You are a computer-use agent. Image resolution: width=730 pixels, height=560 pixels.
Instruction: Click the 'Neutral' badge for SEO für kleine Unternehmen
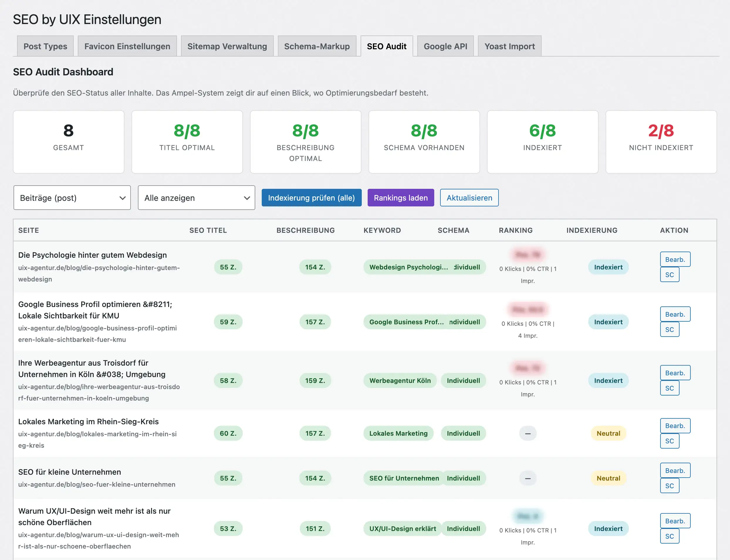pyautogui.click(x=608, y=478)
